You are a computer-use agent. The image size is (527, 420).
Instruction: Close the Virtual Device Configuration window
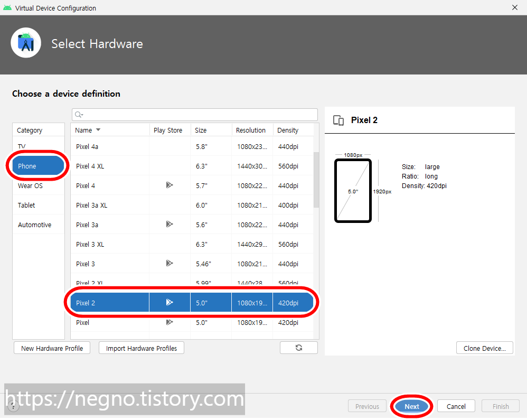tap(514, 7)
